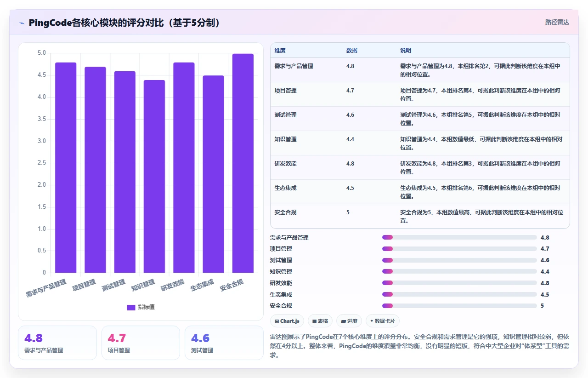Click the 5.0 label on the y-axis
This screenshot has height=378, width=588.
(42, 53)
